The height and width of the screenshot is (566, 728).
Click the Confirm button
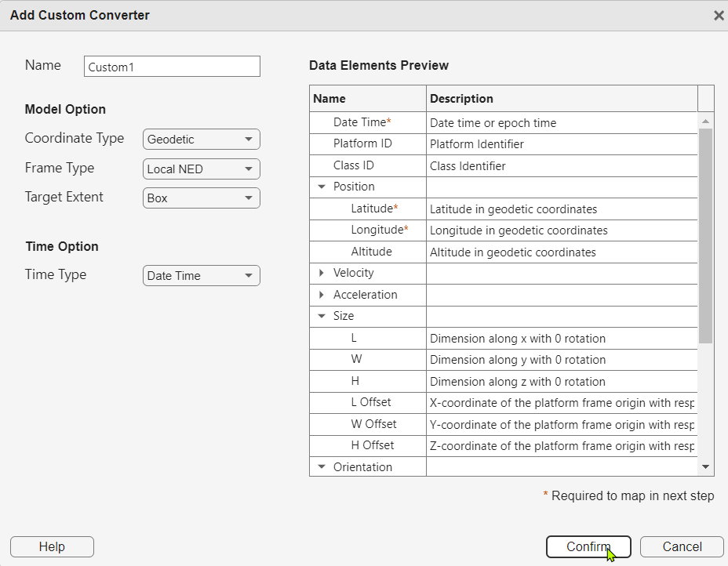pos(588,546)
